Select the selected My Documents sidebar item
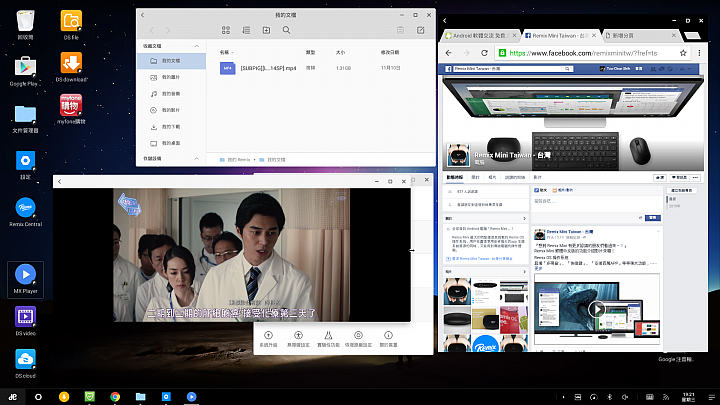 coord(171,61)
